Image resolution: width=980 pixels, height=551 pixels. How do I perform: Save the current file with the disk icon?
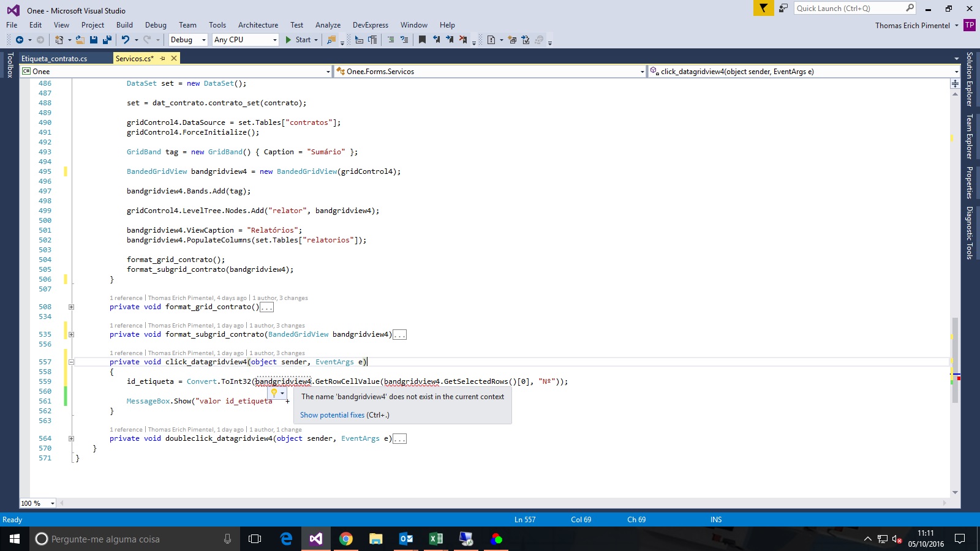tap(94, 40)
